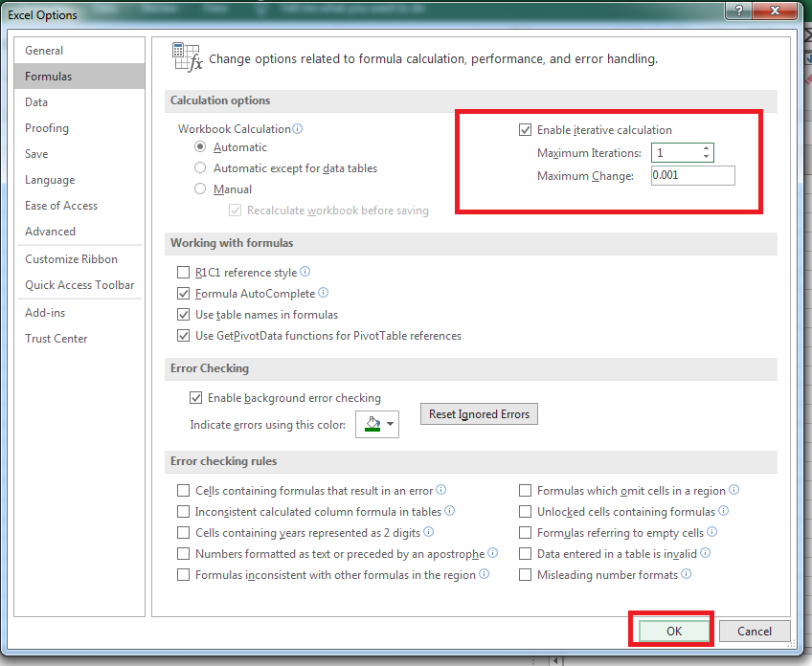Open Customize Ribbon category
812x666 pixels.
click(79, 258)
